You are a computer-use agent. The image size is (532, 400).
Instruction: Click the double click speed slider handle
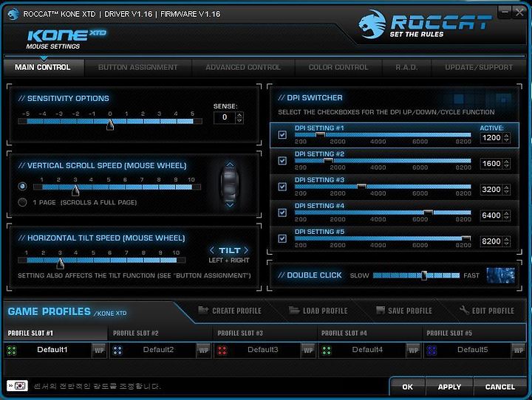(x=424, y=275)
